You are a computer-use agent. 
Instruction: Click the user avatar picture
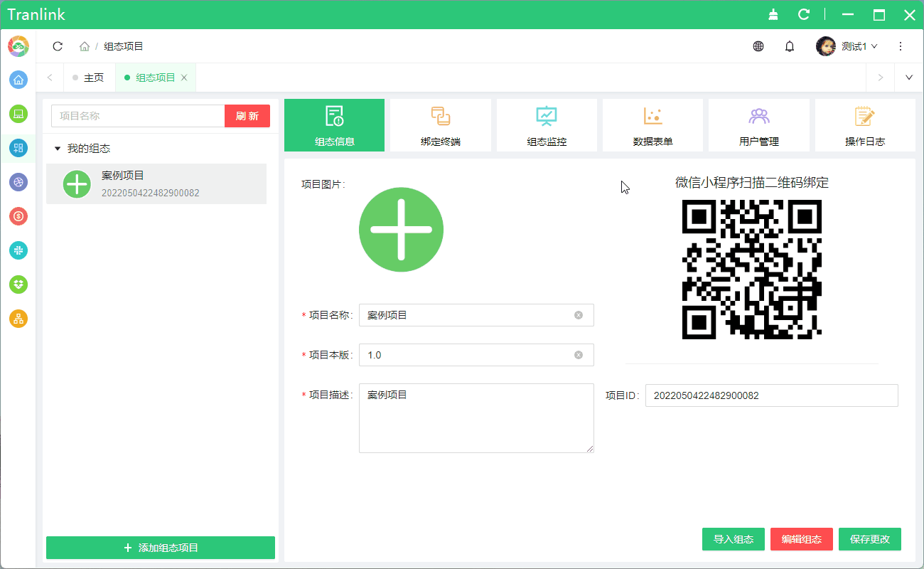click(825, 46)
